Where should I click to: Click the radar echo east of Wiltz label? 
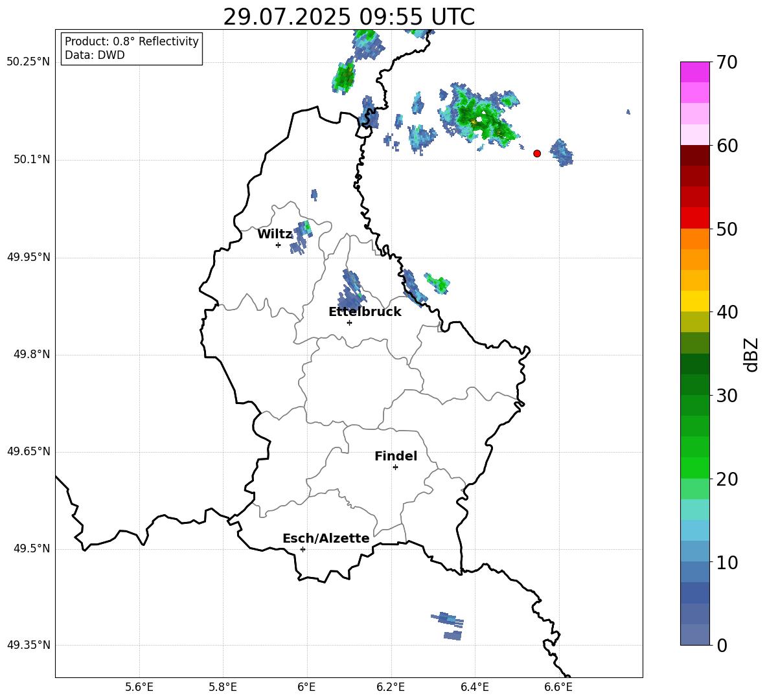pyautogui.click(x=301, y=236)
